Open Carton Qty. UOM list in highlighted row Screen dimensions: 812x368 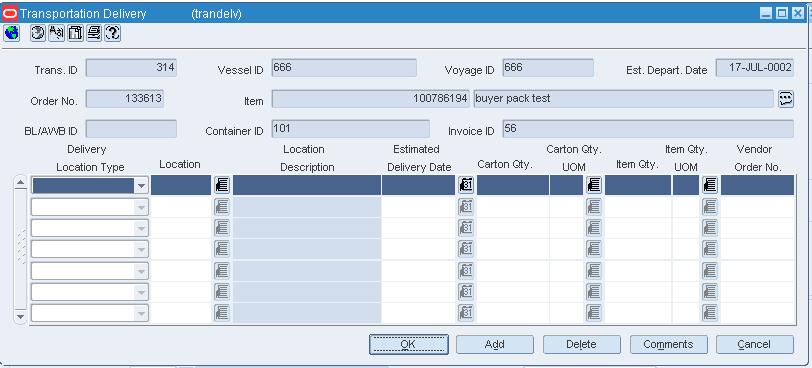593,185
